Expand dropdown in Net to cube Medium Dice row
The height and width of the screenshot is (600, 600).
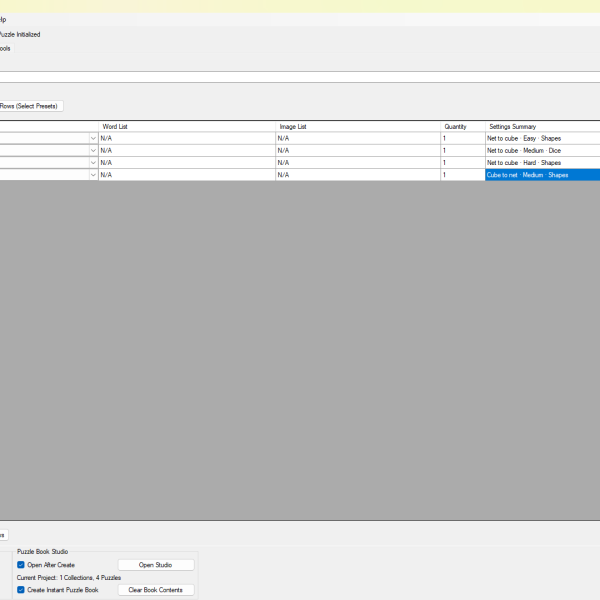[x=93, y=150]
